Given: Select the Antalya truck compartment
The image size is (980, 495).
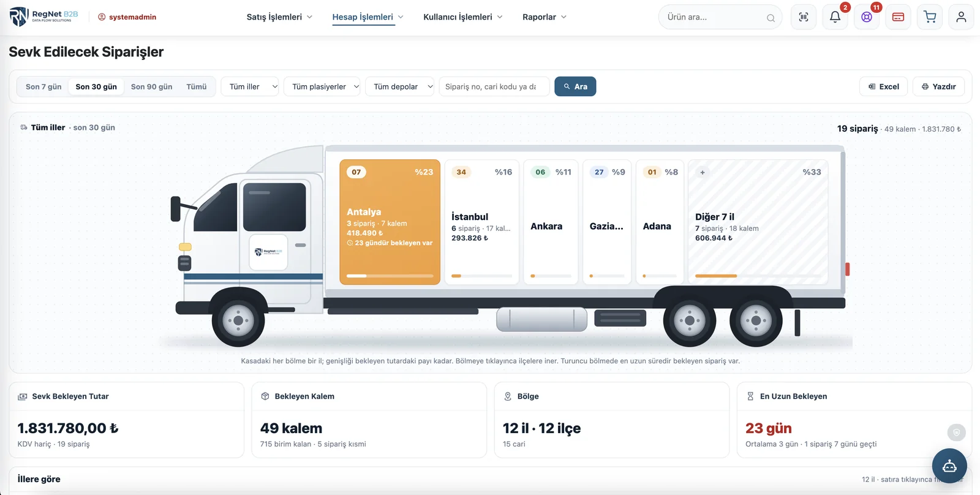Looking at the screenshot, I should [x=390, y=222].
